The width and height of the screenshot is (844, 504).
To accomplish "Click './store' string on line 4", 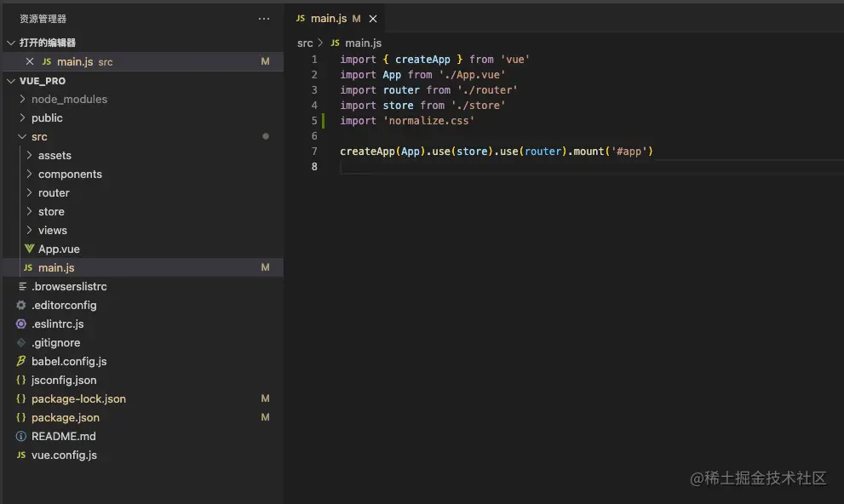I will pos(478,106).
